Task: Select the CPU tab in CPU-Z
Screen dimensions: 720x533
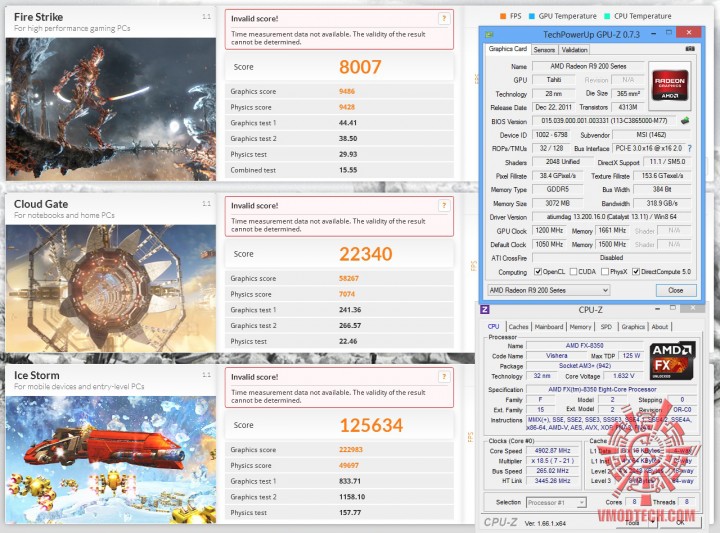Action: 493,326
